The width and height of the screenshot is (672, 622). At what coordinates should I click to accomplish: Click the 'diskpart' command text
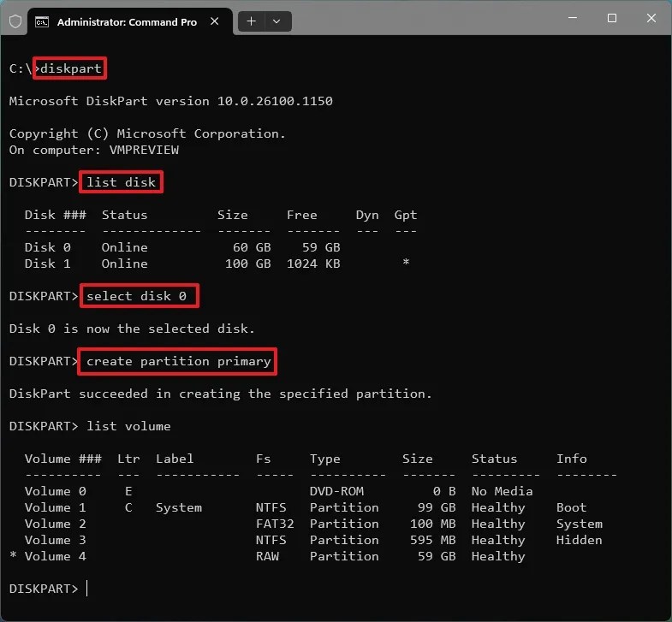(71, 68)
